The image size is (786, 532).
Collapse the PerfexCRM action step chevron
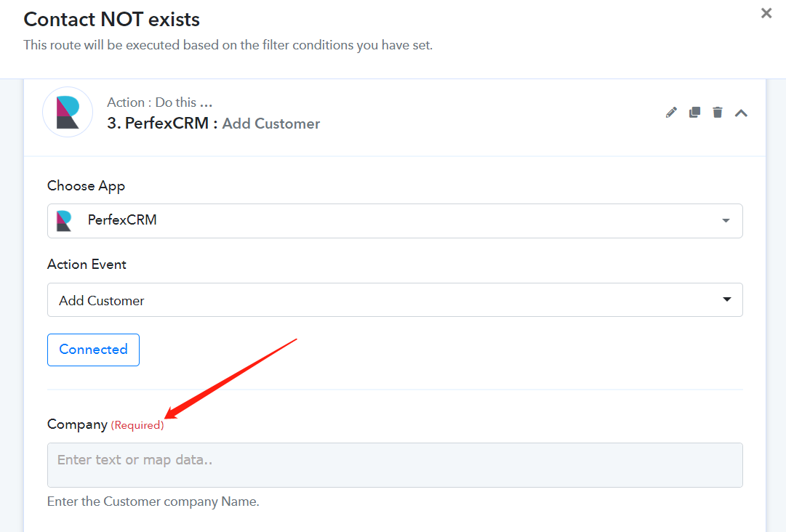(742, 113)
